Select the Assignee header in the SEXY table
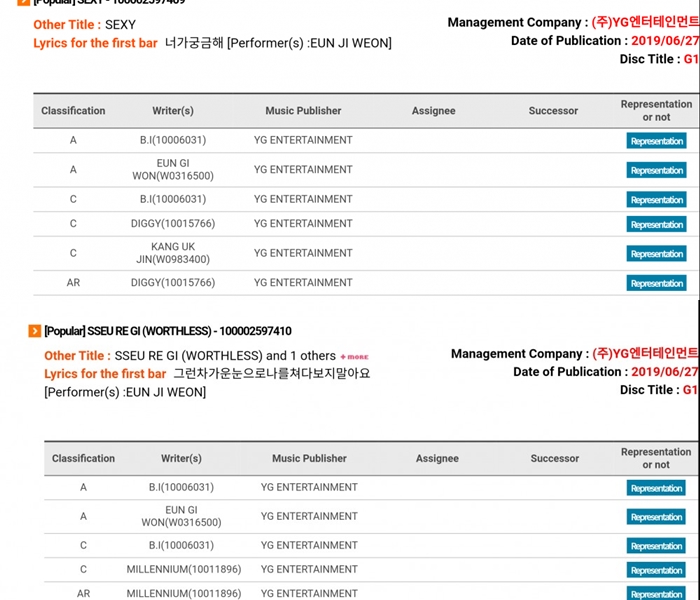This screenshot has width=700, height=600. 433,111
